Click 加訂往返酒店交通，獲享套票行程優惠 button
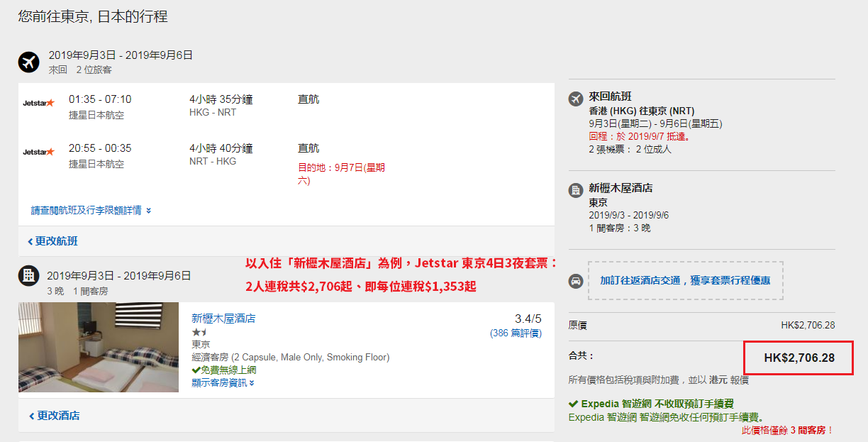 coord(685,280)
